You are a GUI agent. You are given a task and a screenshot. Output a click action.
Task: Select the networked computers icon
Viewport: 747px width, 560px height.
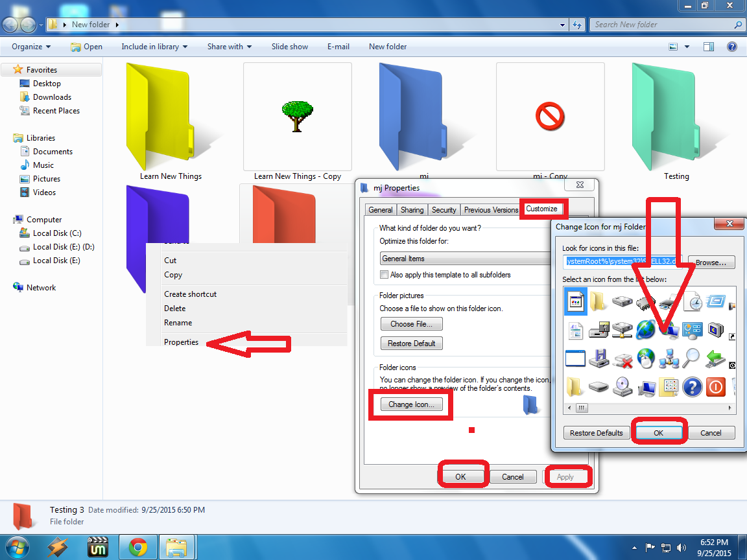669,358
